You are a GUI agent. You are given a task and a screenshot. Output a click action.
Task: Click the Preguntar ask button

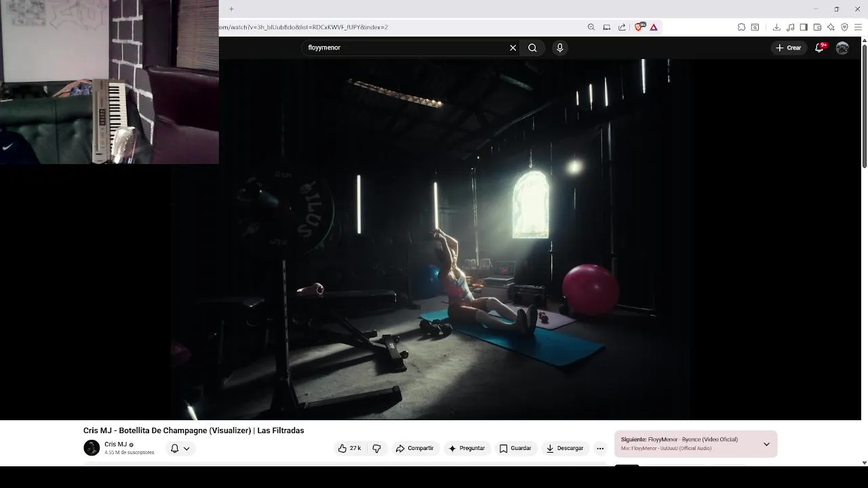coord(467,448)
